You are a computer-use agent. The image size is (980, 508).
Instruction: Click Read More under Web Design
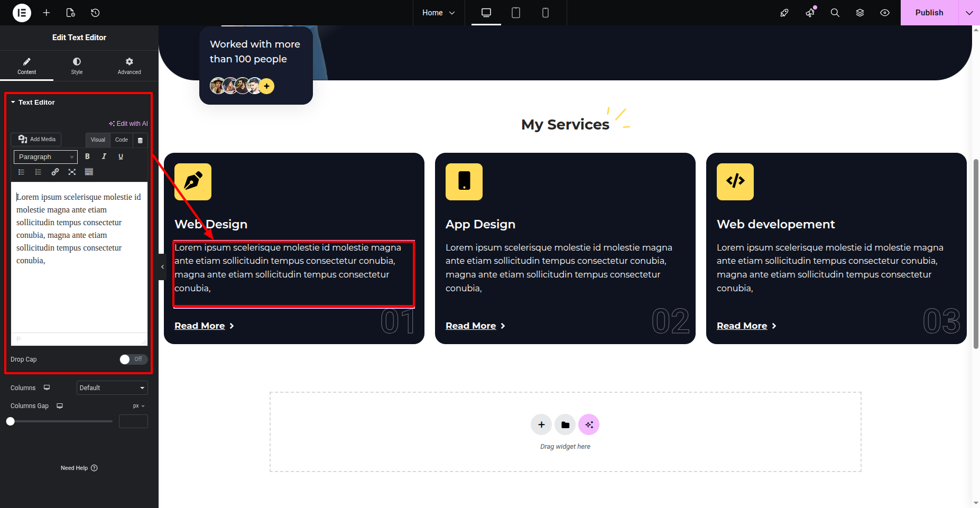click(200, 326)
